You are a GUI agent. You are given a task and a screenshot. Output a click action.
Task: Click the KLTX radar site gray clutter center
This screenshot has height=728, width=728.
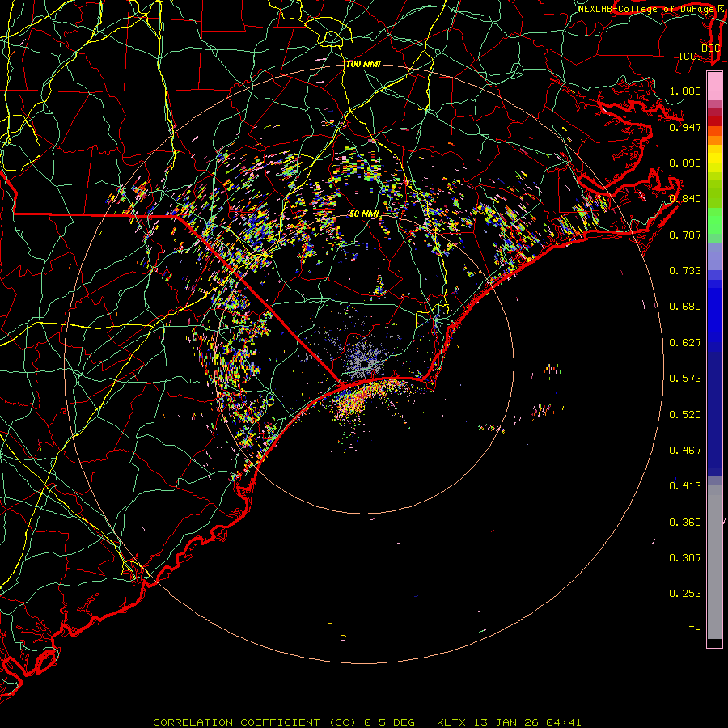pos(365,363)
